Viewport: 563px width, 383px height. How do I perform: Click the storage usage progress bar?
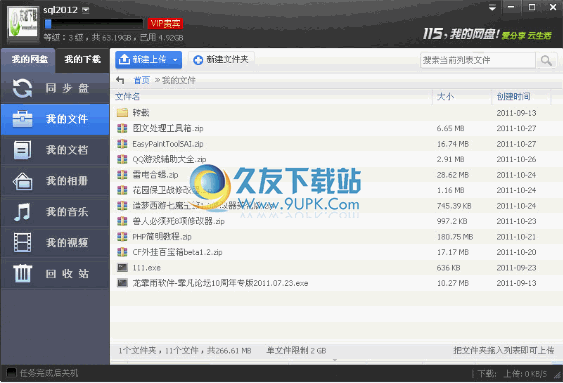(94, 24)
